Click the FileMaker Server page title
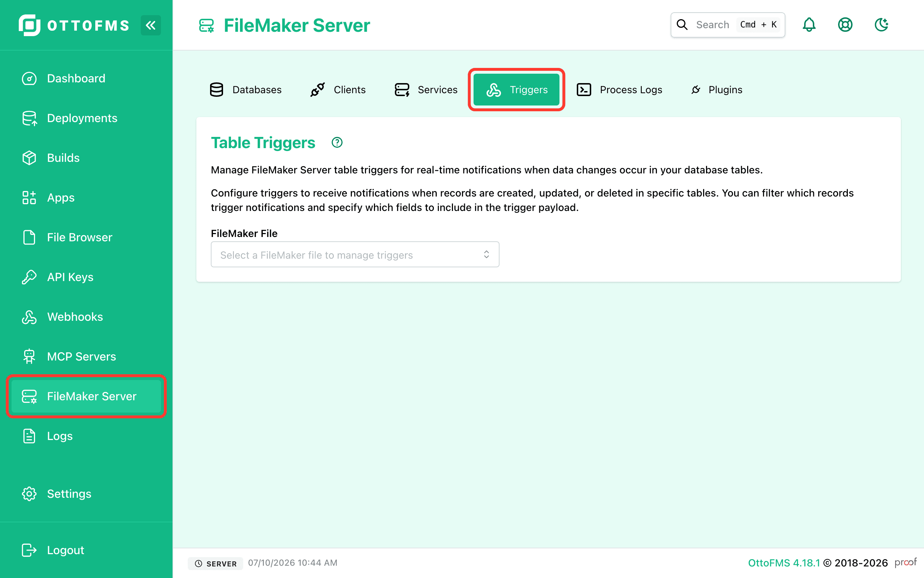The height and width of the screenshot is (578, 924). coord(297,26)
